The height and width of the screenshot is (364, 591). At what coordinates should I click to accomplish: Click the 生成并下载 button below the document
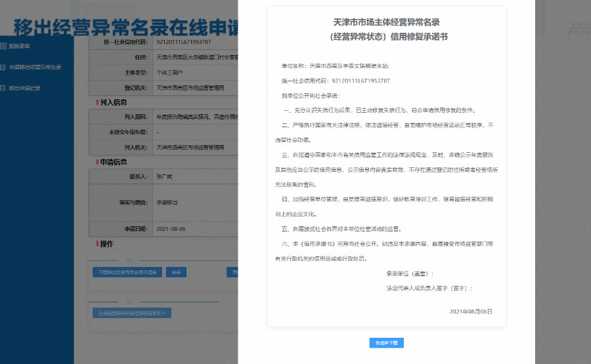pos(386,343)
